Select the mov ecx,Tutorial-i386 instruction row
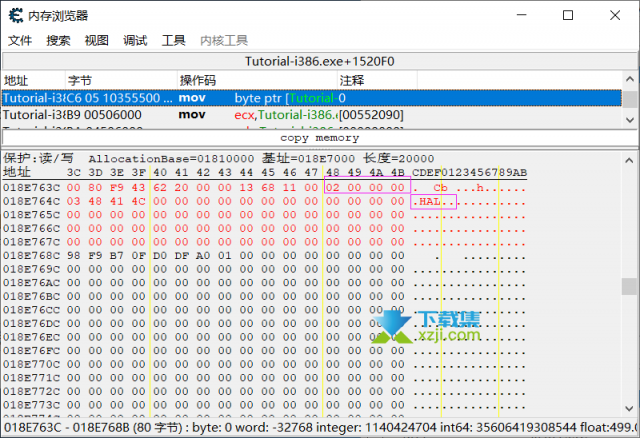640x438 pixels. coord(311,115)
